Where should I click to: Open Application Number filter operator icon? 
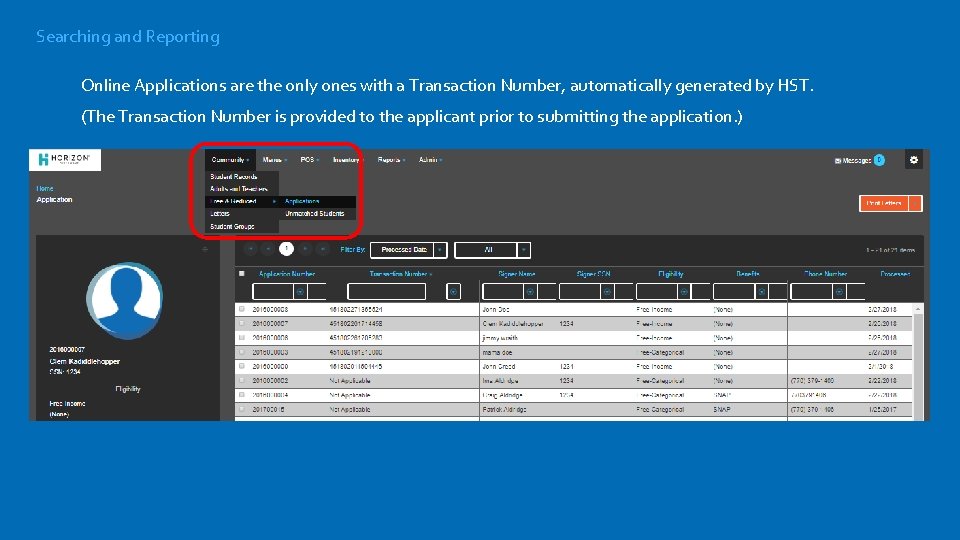300,292
